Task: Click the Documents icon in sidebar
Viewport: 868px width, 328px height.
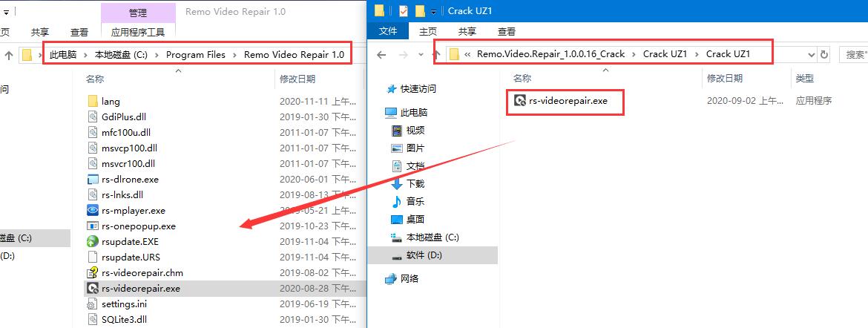Action: point(396,165)
